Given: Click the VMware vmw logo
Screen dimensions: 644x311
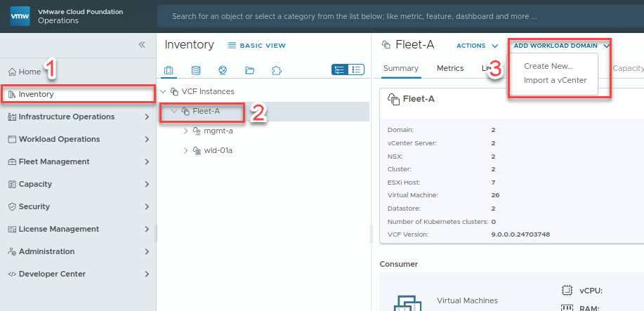Looking at the screenshot, I should [19, 15].
